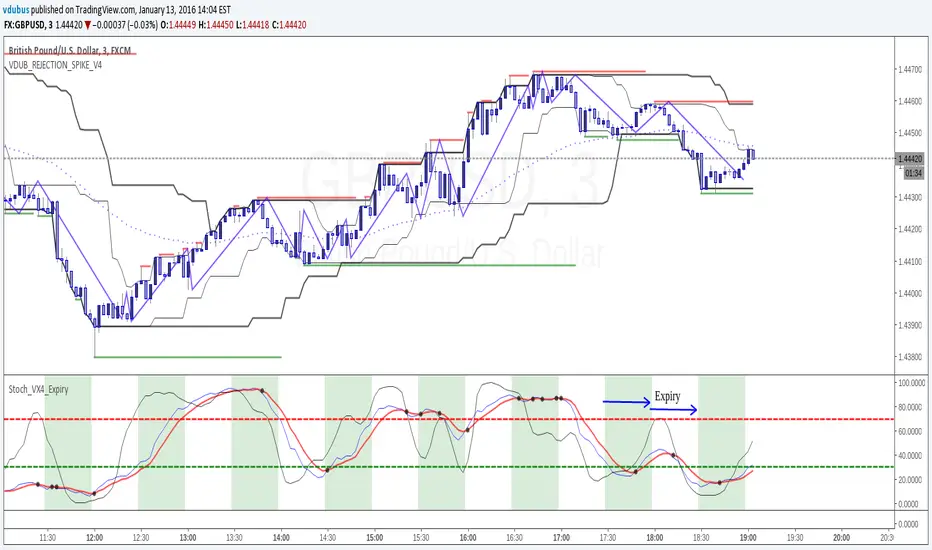
Task: Click the British Pound/U.S. Dollar chart title
Action: click(x=70, y=51)
